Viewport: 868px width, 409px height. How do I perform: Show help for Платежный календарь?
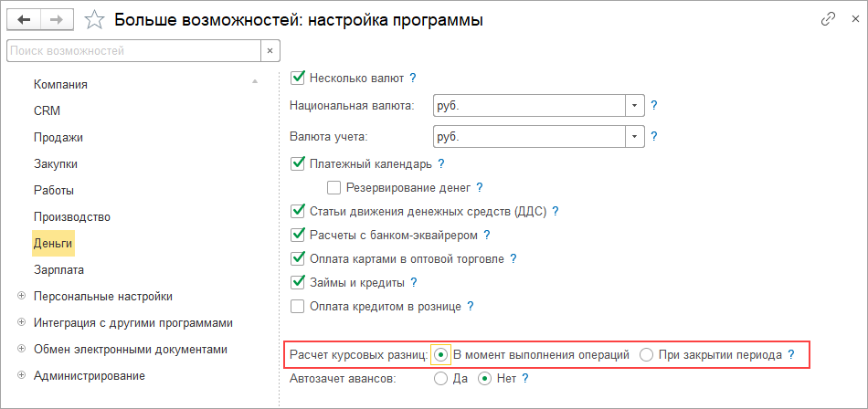(440, 164)
